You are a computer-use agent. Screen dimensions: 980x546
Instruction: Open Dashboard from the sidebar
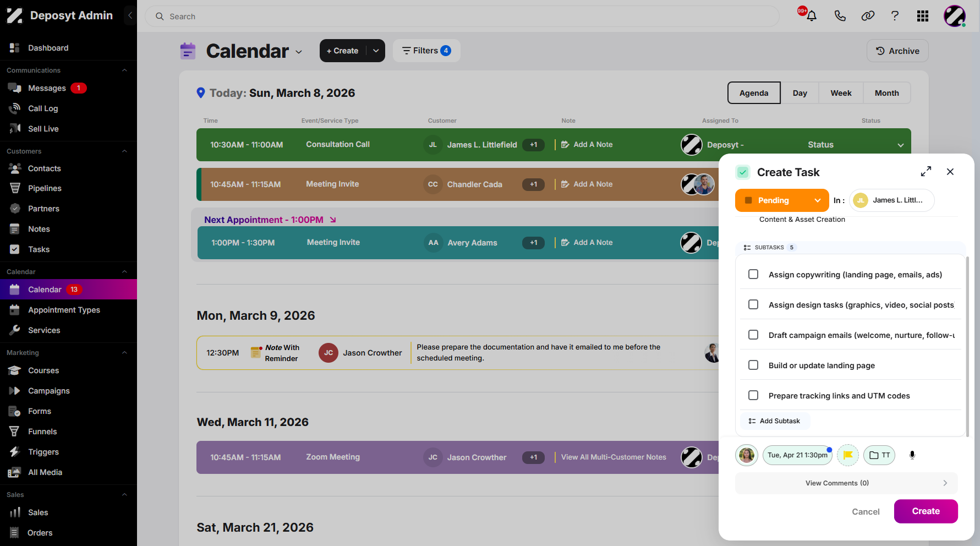[x=48, y=48]
